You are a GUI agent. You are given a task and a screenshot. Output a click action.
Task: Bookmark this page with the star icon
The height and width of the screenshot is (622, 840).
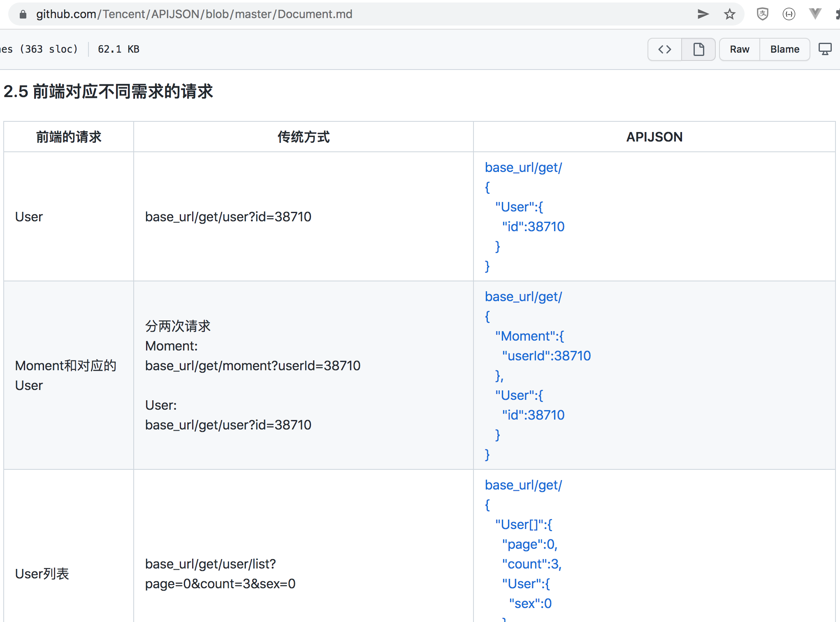coord(729,14)
